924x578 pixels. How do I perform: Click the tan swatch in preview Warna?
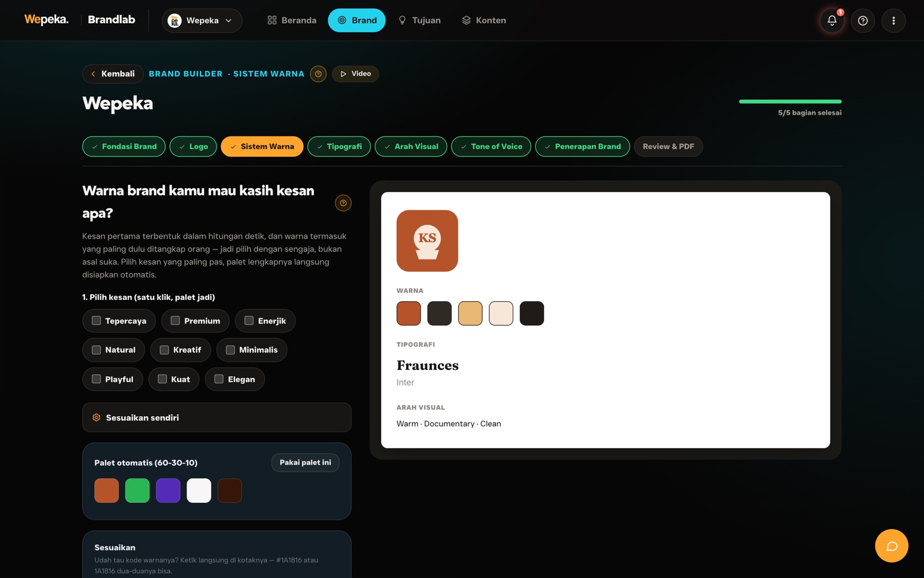pos(470,313)
